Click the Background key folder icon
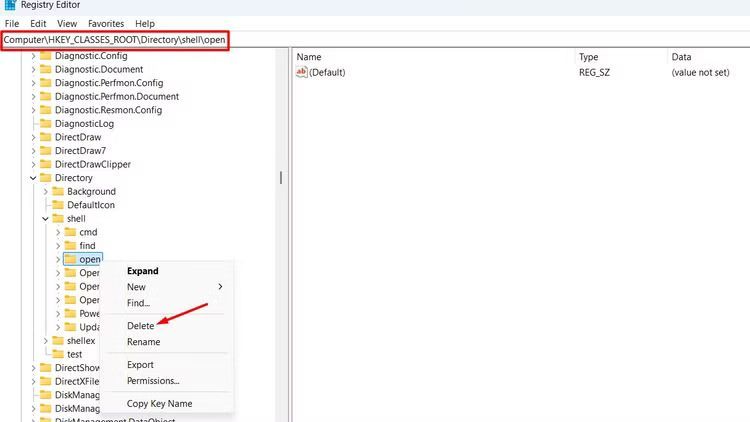Viewport: 750px width, 422px height. point(58,191)
